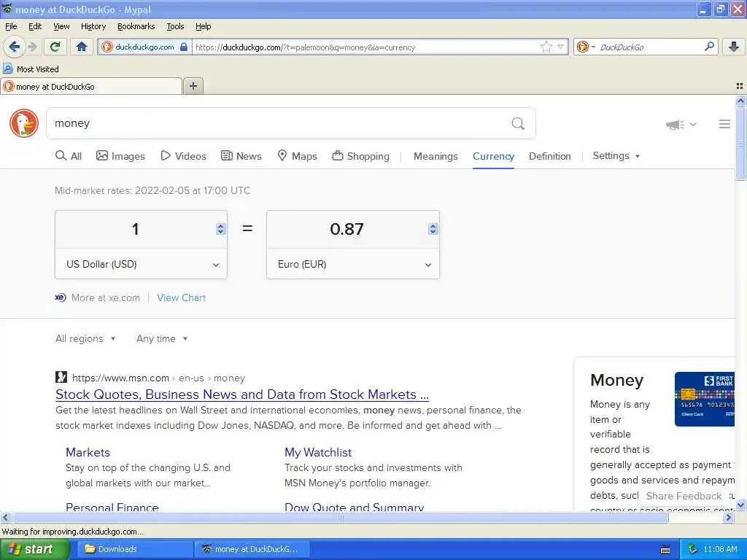The height and width of the screenshot is (560, 747).
Task: Click the search box magnifier icon
Action: (x=709, y=47)
